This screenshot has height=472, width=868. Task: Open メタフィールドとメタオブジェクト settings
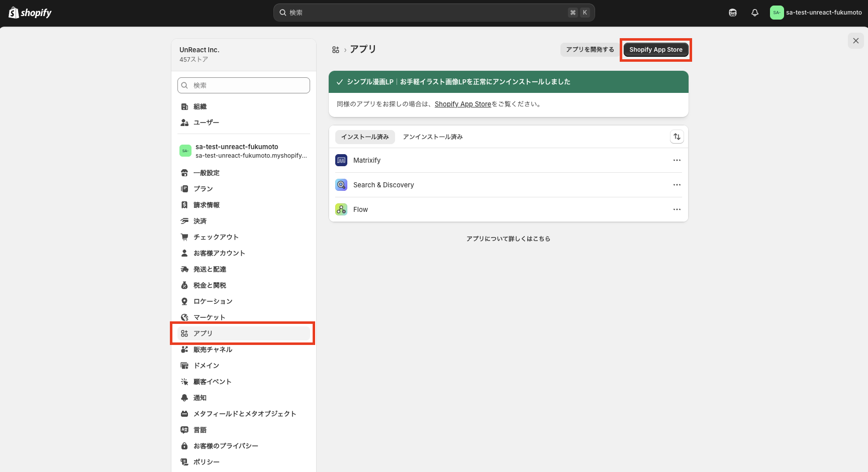244,414
